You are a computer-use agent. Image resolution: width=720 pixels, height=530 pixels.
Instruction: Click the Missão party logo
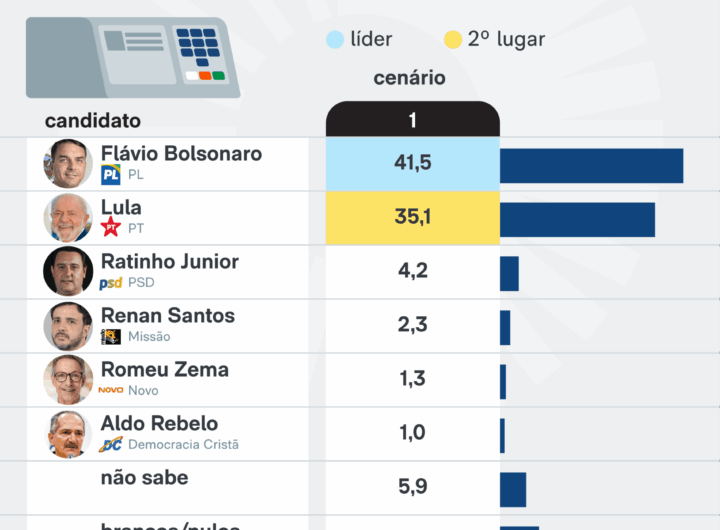click(111, 336)
